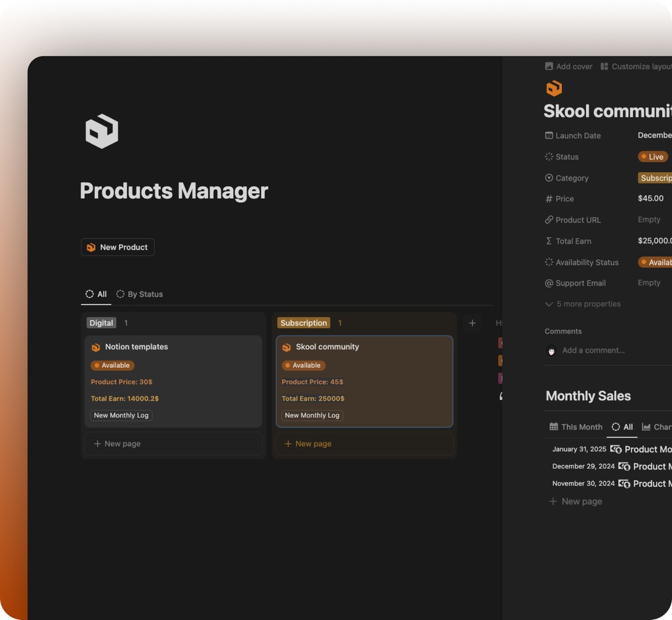
Task: Click the sigma icon beside Total Earn
Action: click(x=549, y=241)
